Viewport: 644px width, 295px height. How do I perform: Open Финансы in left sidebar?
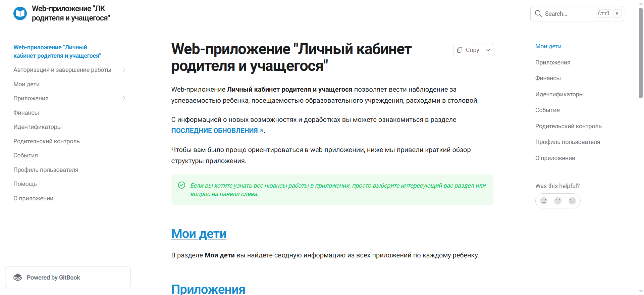point(26,113)
